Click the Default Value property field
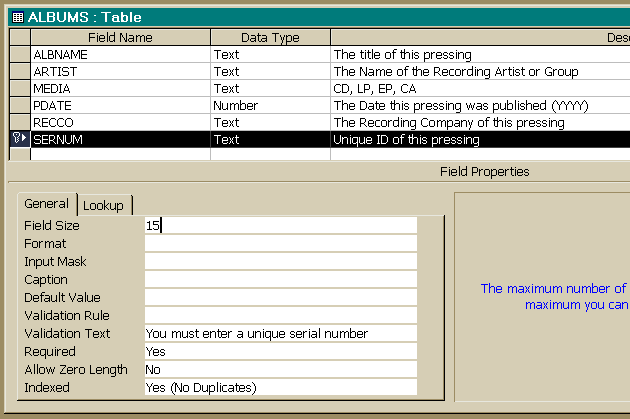Viewport: 630px width, 419px height. point(280,297)
